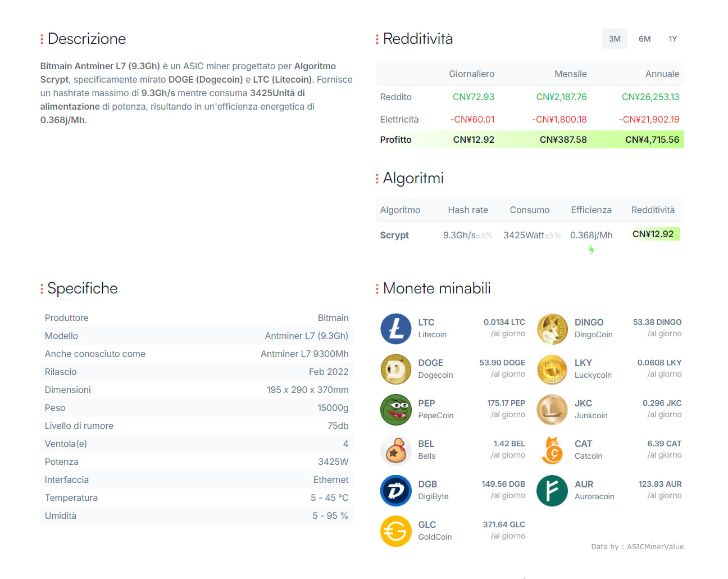Click the 195 x 290 x 370mm dimensions
728x579 pixels.
coord(308,390)
